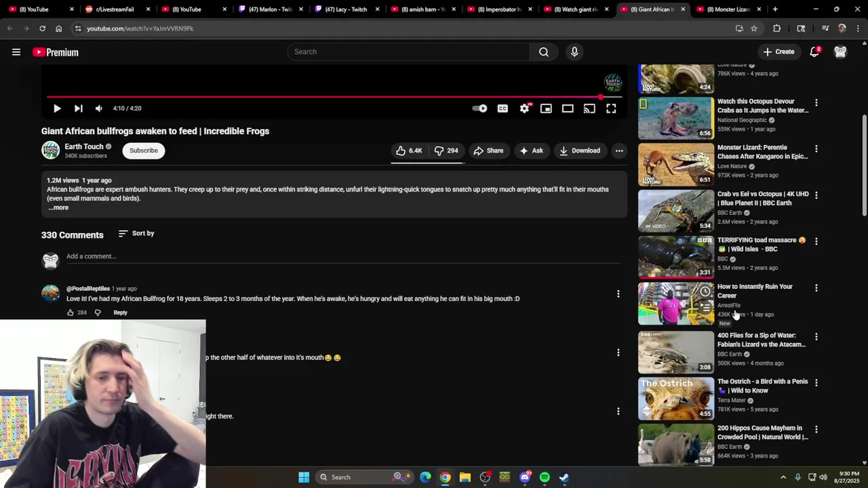Mute the video volume
Viewport: 868px width, 488px height.
[x=99, y=108]
